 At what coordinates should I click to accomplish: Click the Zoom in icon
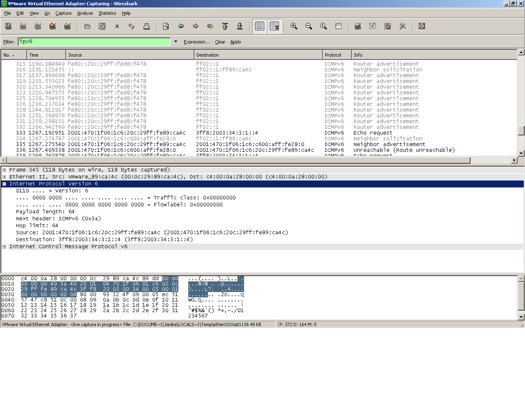click(294, 26)
